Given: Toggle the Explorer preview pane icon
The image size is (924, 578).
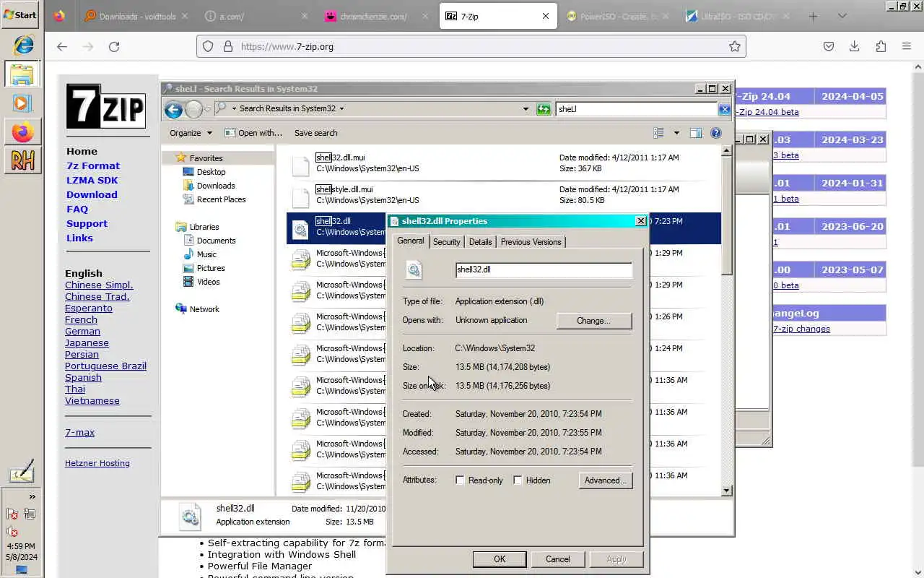Looking at the screenshot, I should tap(696, 133).
